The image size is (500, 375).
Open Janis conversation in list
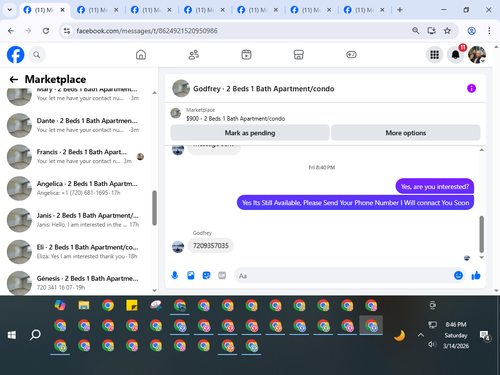(77, 220)
